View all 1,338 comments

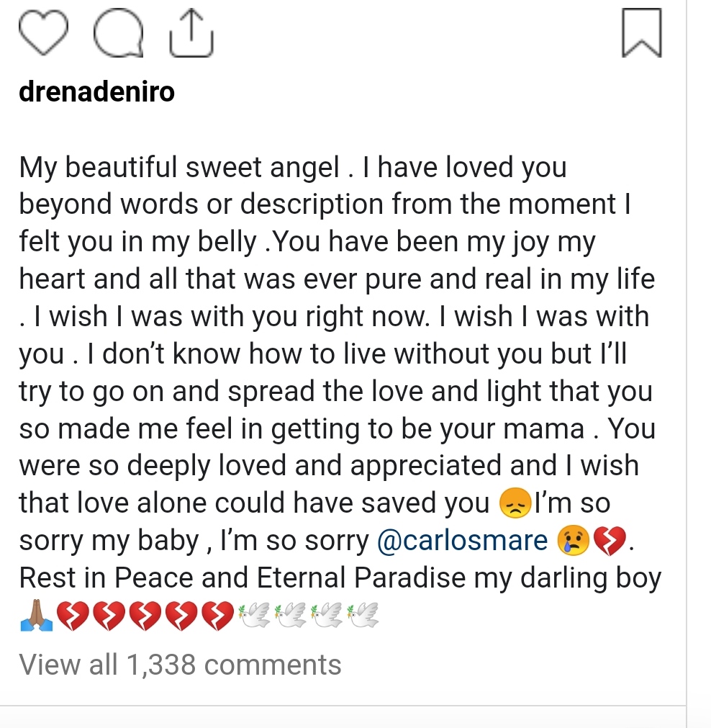[x=180, y=665]
